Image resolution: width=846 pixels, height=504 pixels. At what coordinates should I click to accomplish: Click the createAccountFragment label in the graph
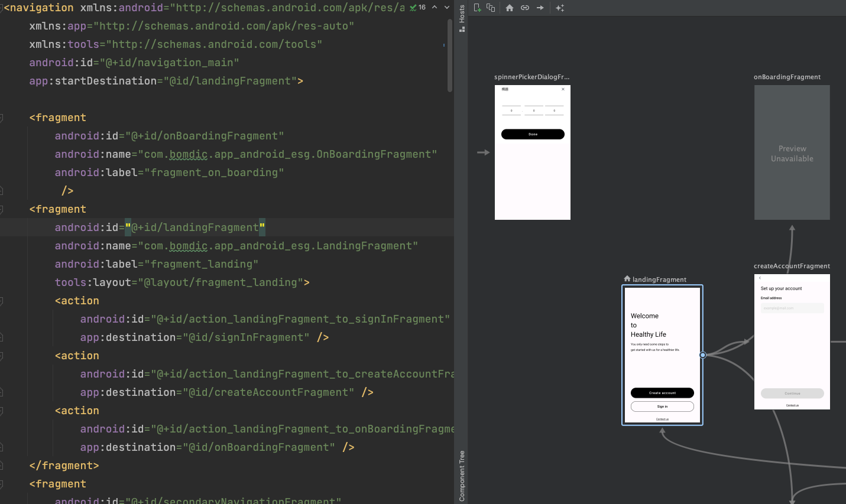[x=792, y=266]
